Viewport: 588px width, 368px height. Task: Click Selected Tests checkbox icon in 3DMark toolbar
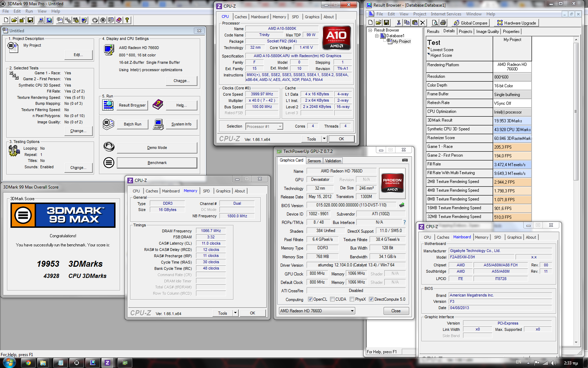click(68, 20)
